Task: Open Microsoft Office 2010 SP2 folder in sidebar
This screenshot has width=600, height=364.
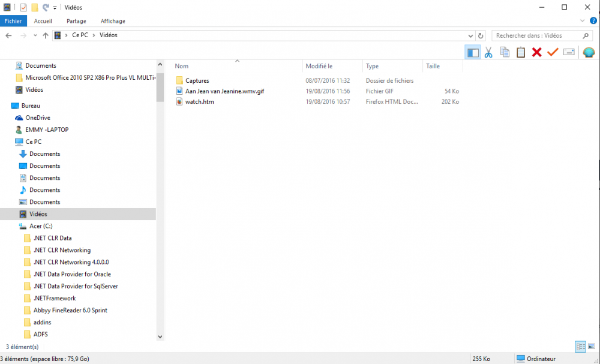Action: pos(91,77)
